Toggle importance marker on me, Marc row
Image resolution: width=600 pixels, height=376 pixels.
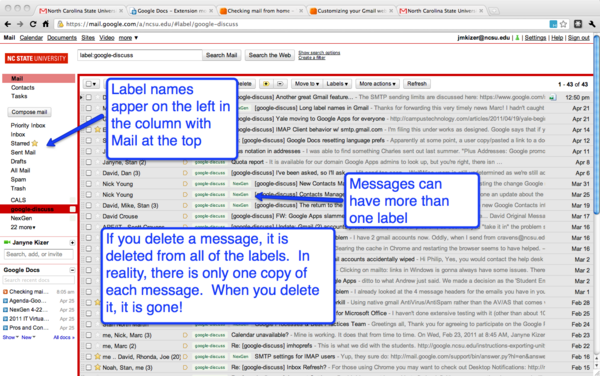click(185, 346)
